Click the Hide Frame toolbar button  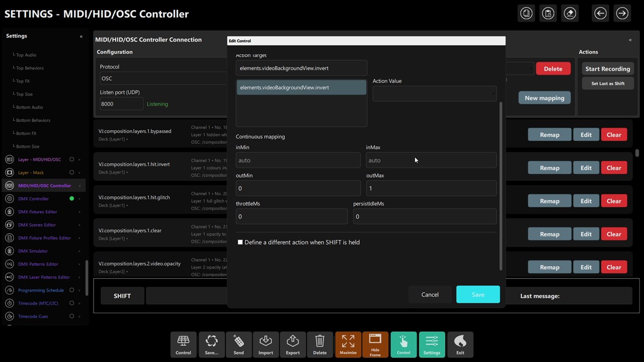pyautogui.click(x=375, y=344)
